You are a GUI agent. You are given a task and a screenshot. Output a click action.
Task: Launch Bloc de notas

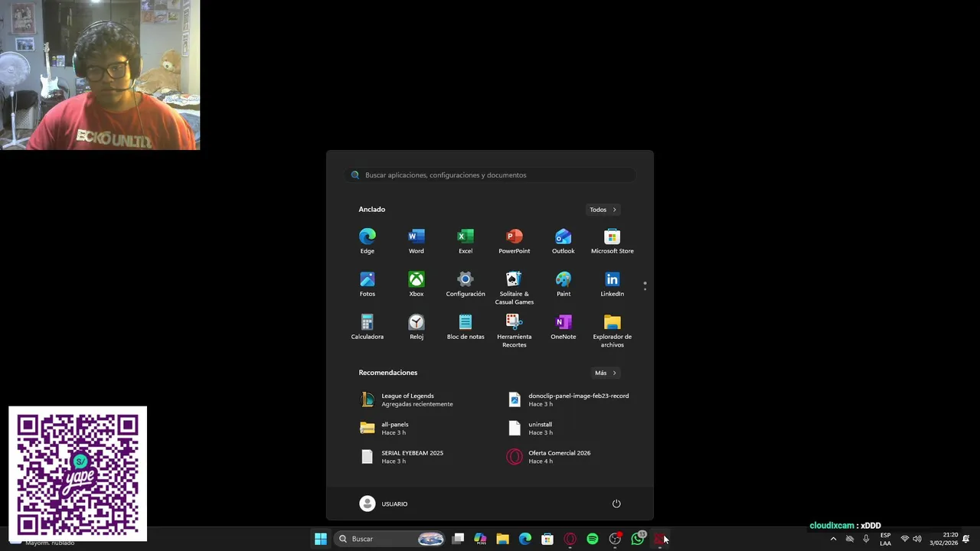click(x=465, y=327)
